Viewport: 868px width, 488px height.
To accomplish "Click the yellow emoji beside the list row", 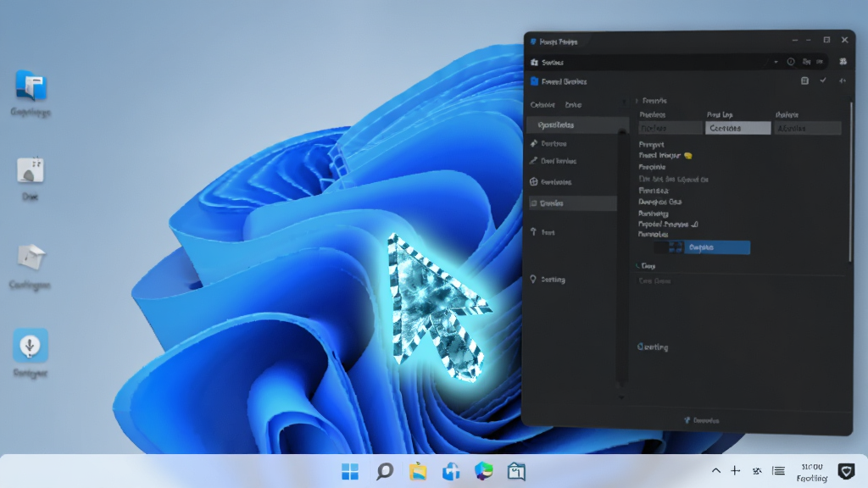I will pos(688,156).
